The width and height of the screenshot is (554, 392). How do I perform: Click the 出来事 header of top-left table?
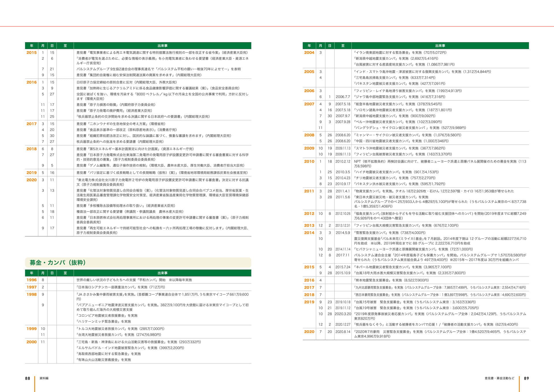coord(162,46)
